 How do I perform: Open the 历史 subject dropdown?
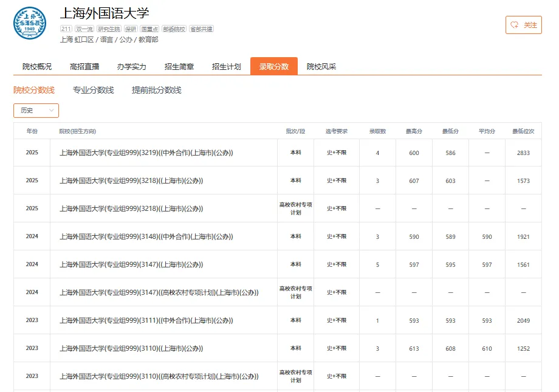36,111
